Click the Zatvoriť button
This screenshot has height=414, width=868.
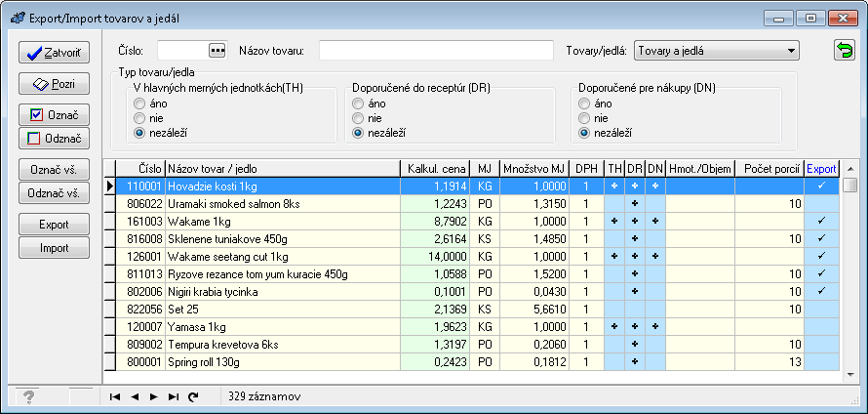tap(55, 53)
